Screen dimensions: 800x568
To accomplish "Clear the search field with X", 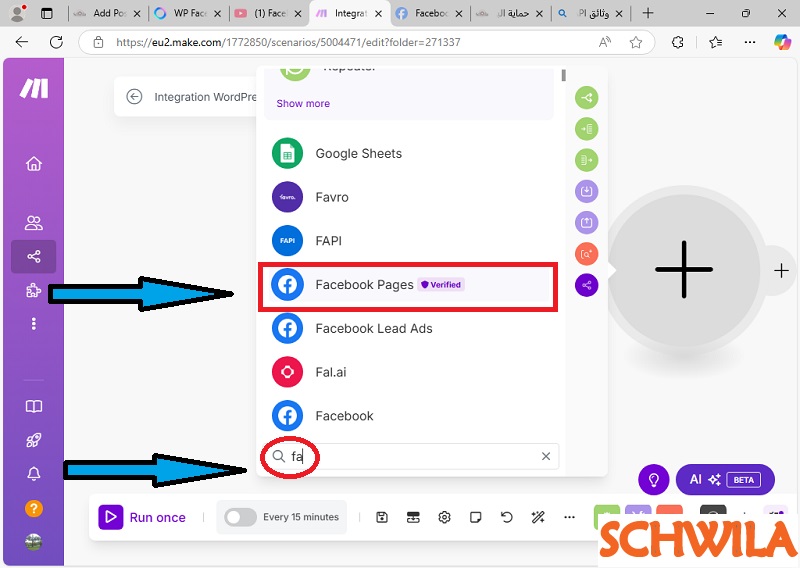I will pos(546,456).
